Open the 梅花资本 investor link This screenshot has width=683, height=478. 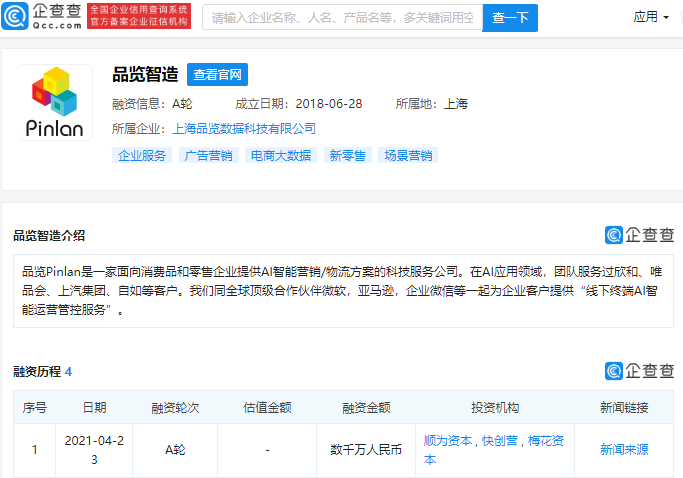494,450
